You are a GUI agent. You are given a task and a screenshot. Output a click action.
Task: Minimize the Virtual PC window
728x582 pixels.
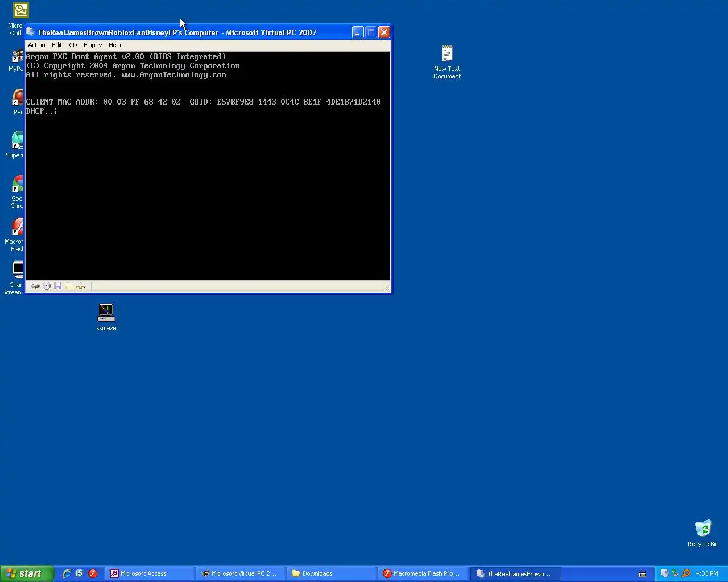coord(357,32)
